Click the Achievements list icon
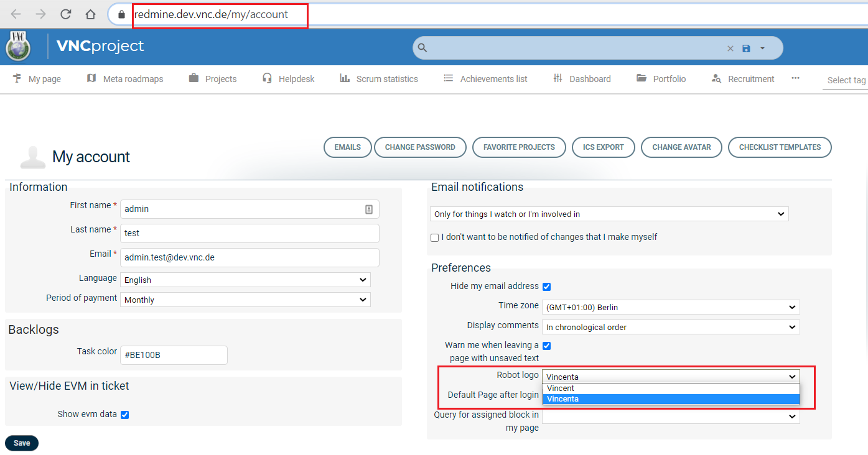Image resolution: width=868 pixels, height=455 pixels. [449, 78]
